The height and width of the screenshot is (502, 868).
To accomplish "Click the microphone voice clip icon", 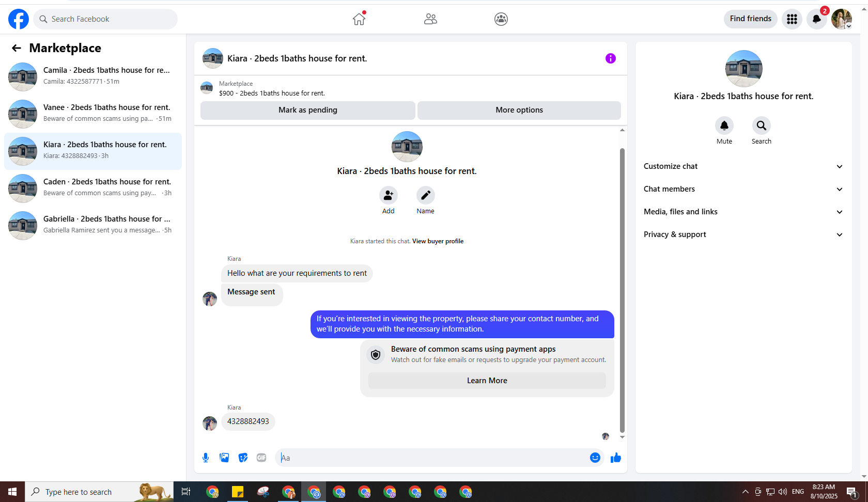I will pos(206,458).
